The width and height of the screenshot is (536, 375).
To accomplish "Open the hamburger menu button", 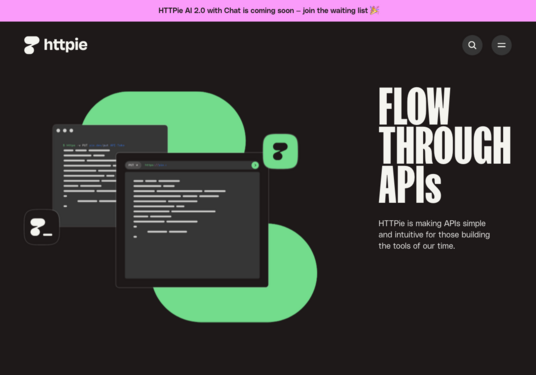I will click(x=501, y=45).
